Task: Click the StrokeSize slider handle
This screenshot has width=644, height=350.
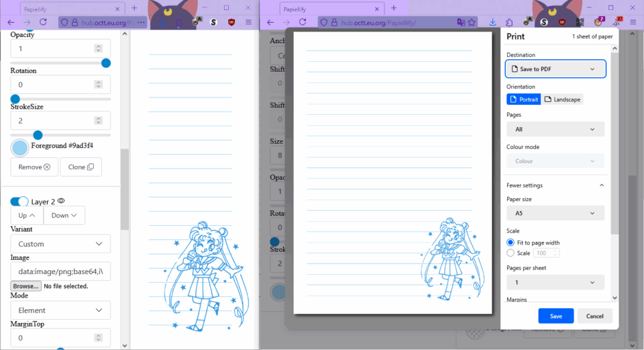Action: click(x=38, y=135)
